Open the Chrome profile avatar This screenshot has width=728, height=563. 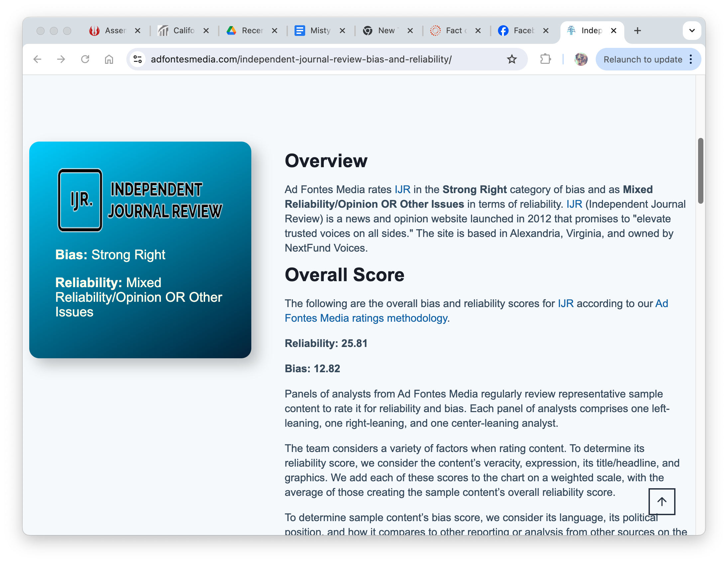[x=581, y=59]
